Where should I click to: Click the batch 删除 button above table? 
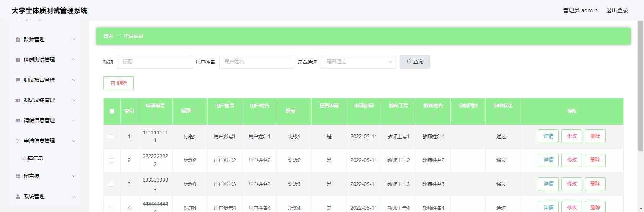(119, 83)
